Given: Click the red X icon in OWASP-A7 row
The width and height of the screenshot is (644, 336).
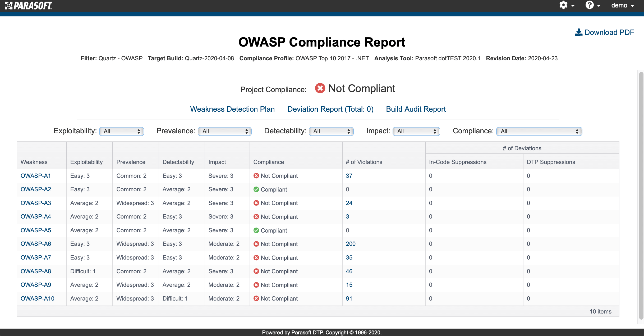Looking at the screenshot, I should click(x=256, y=258).
